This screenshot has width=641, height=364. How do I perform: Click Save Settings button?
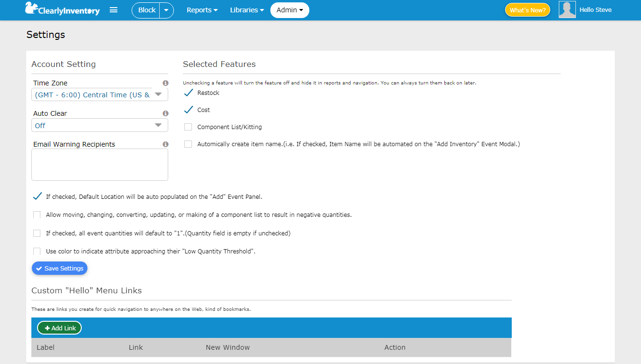pos(59,268)
